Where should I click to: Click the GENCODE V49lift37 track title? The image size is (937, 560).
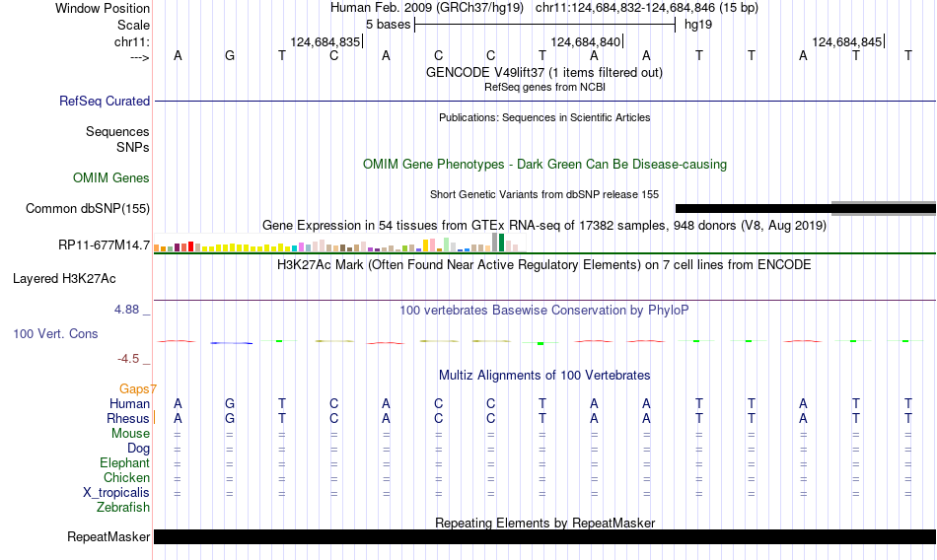(543, 72)
